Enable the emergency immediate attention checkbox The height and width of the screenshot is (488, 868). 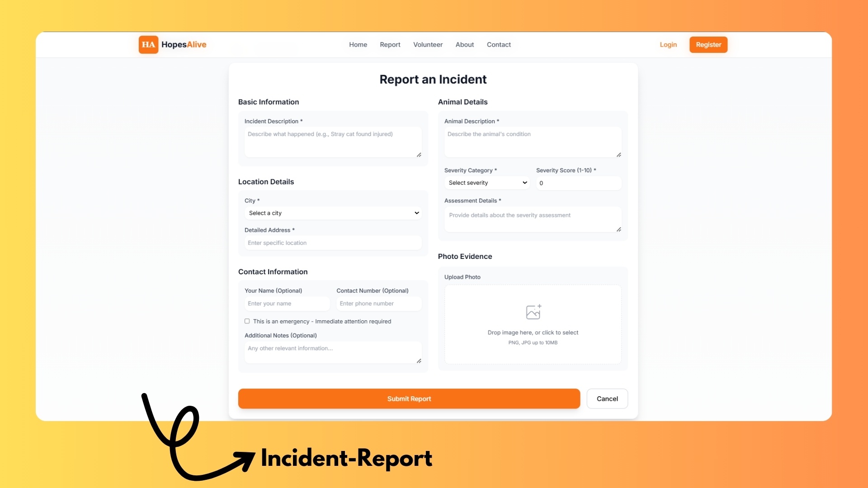(x=247, y=321)
